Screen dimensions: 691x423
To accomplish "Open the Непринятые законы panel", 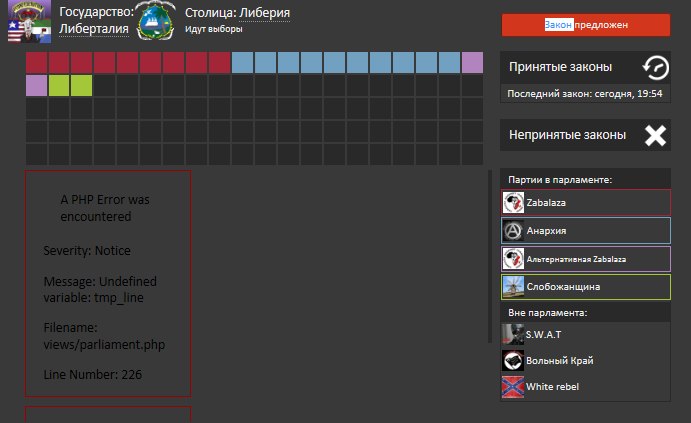I will (x=585, y=135).
